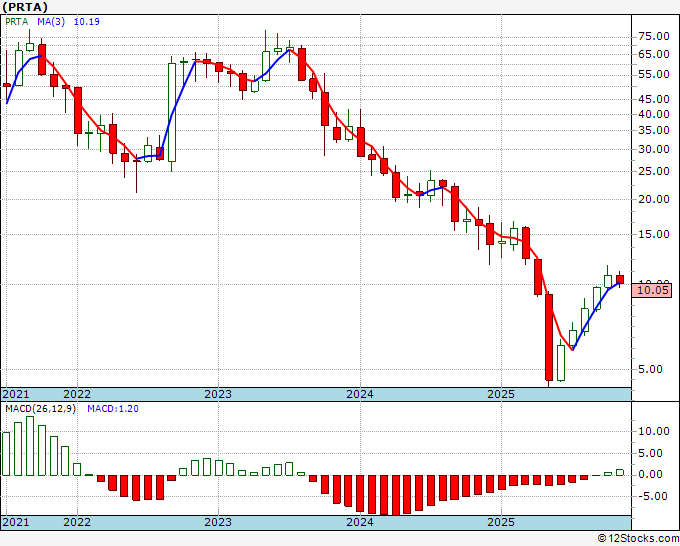Viewport: 680px width, 546px height.
Task: Click 2021 on the MACD time axis
Action: pyautogui.click(x=16, y=522)
